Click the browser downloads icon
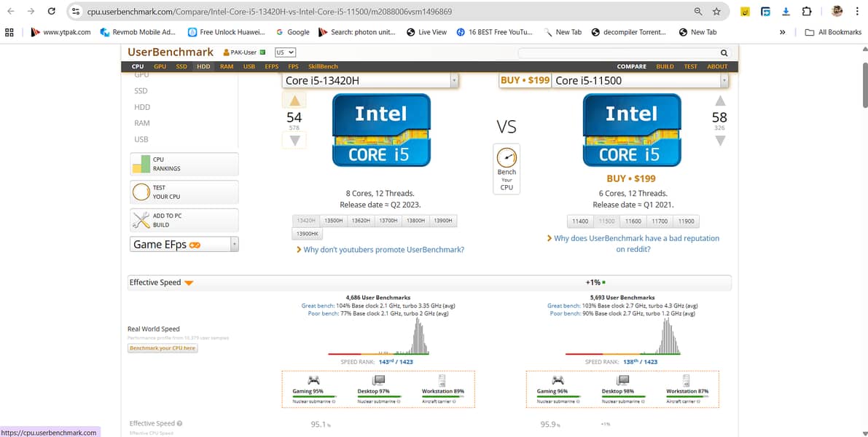The image size is (868, 437). pos(786,12)
